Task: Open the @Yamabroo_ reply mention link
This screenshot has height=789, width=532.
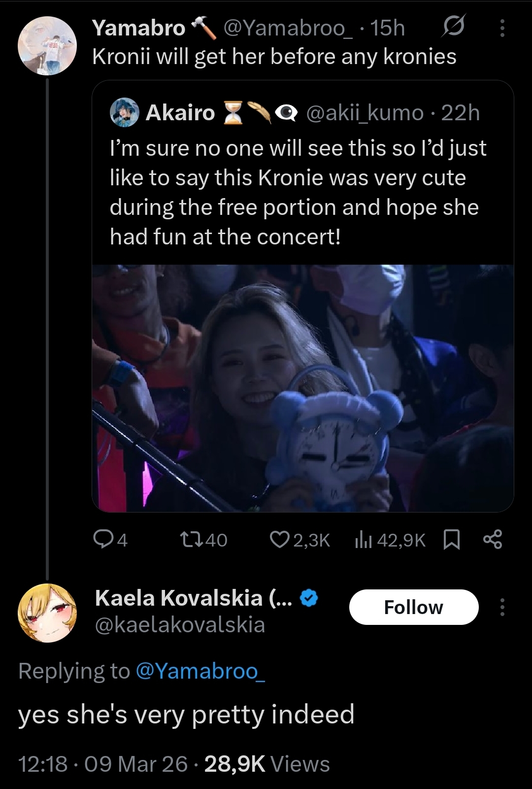Action: pyautogui.click(x=200, y=671)
